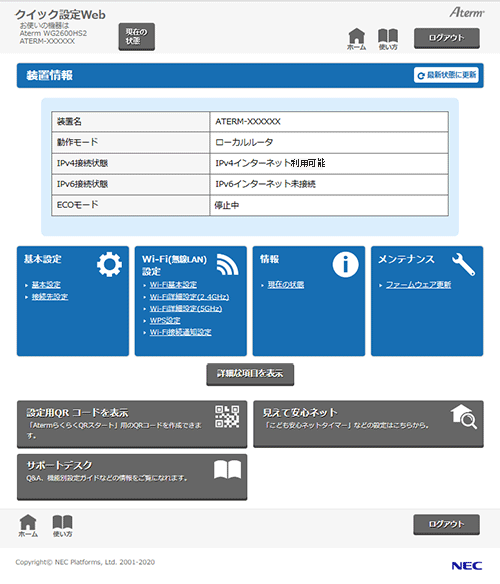Viewport: 500px width, 584px height.
Task: Click the footer 使い方 book icon
Action: click(x=63, y=526)
